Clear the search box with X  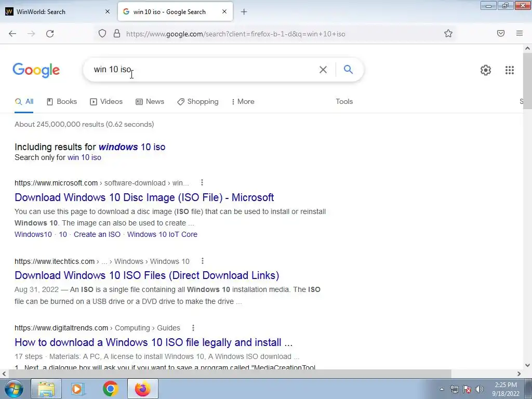(x=323, y=70)
